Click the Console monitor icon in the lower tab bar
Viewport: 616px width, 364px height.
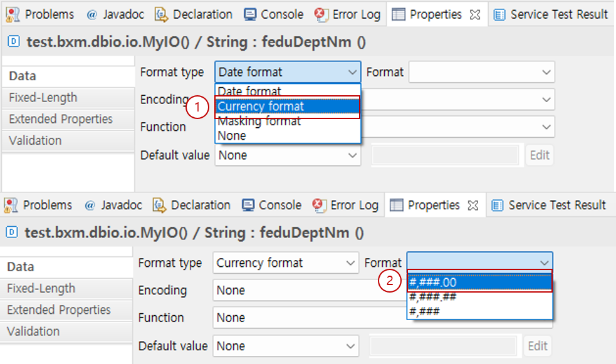pyautogui.click(x=248, y=205)
